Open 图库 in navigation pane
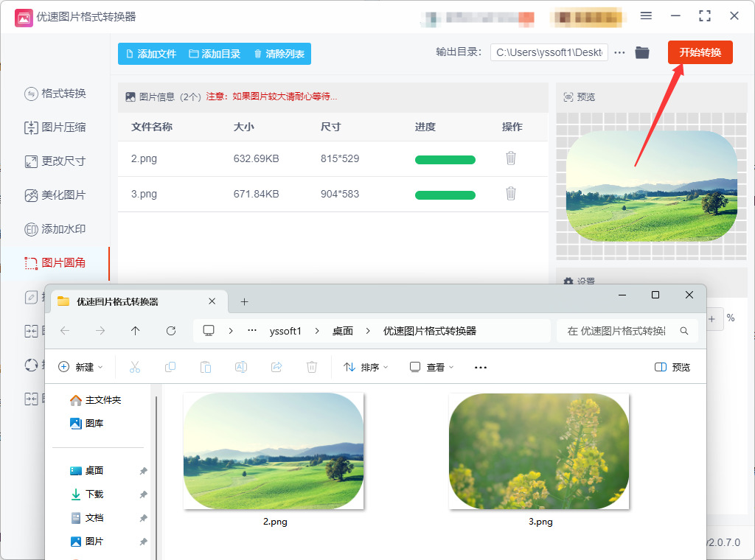Image resolution: width=755 pixels, height=560 pixels. [x=87, y=424]
